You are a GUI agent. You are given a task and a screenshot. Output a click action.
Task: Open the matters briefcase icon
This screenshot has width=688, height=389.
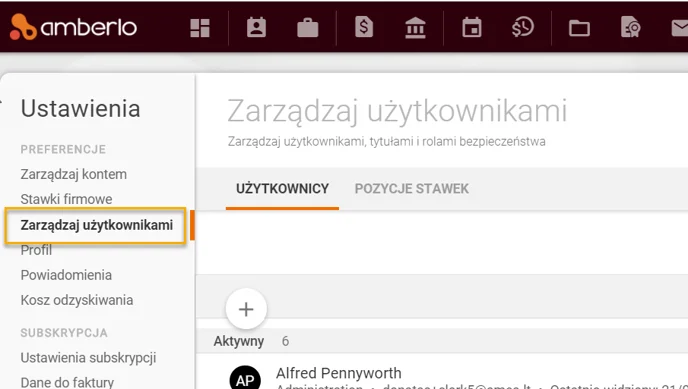point(308,28)
